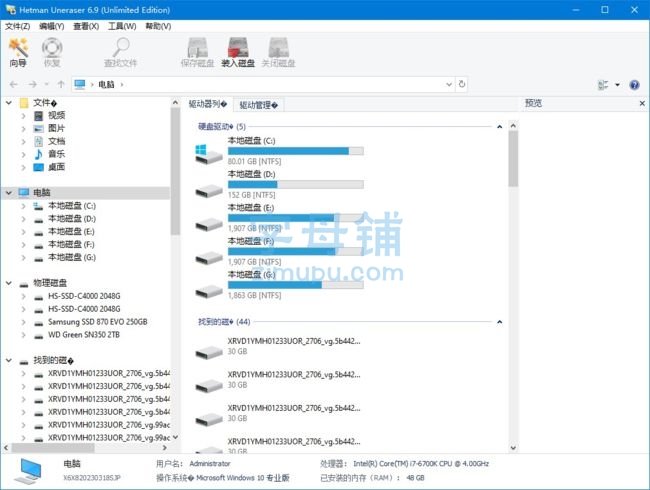Image resolution: width=650 pixels, height=490 pixels.
Task: Click the large computer icon in status bar
Action: tap(28, 471)
